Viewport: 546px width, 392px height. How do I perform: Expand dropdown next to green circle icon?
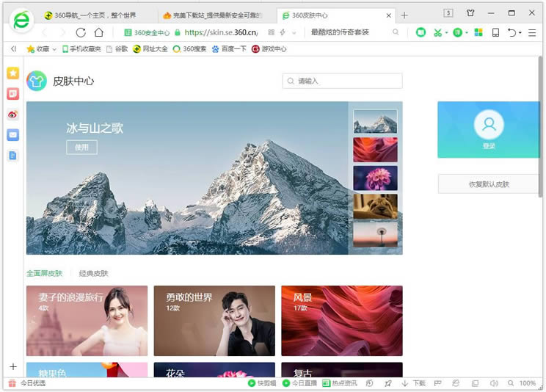(x=466, y=33)
